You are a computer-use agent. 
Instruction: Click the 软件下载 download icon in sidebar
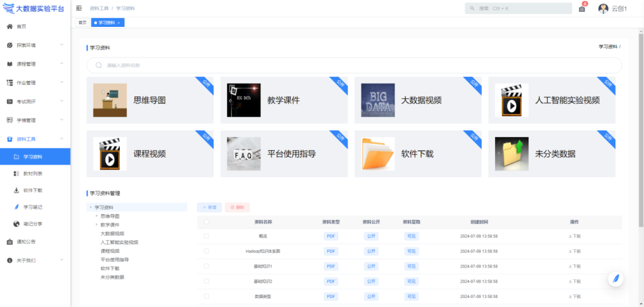17,190
